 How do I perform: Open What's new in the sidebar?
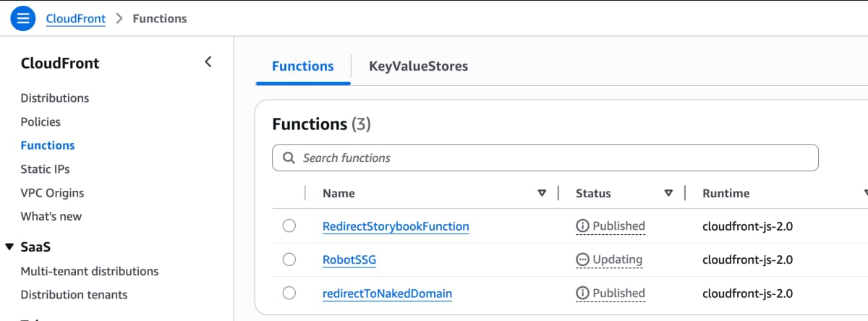point(51,216)
